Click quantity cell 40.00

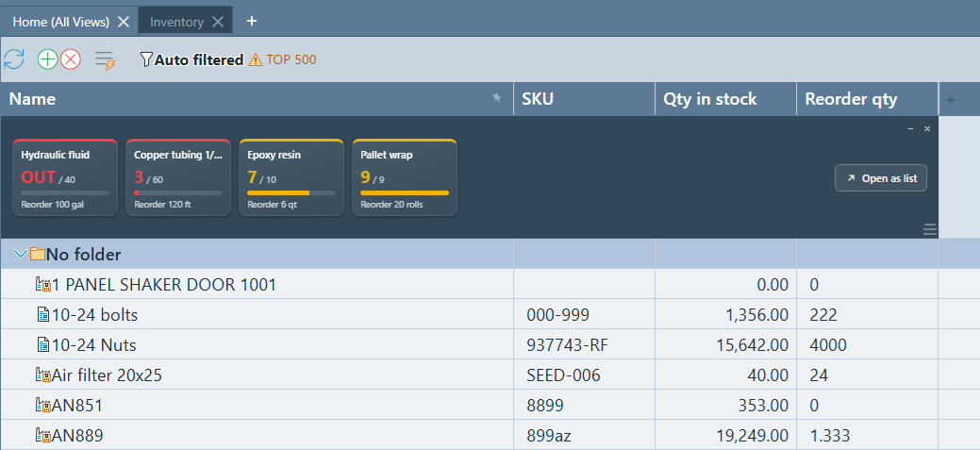coord(725,375)
